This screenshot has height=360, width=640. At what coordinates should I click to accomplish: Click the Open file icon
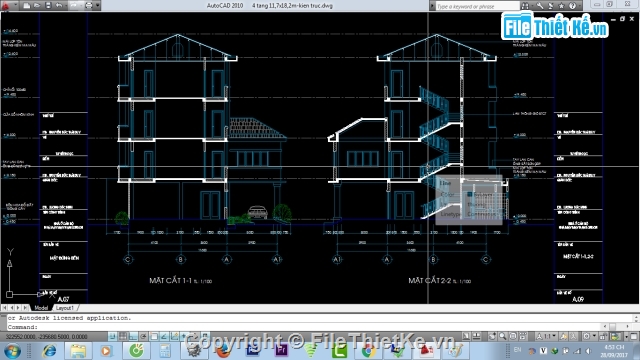point(37,6)
